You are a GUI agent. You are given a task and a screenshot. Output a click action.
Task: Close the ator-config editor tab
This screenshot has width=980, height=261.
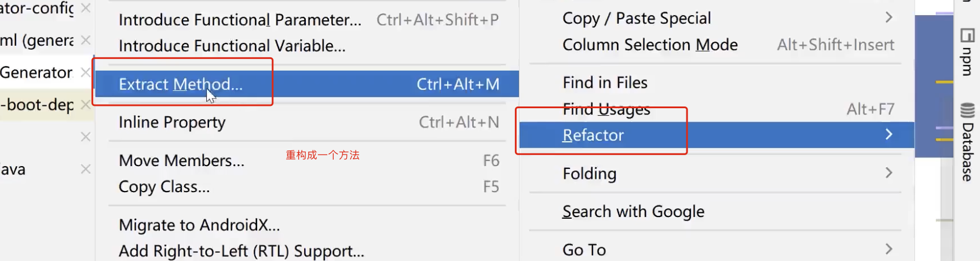click(x=86, y=8)
